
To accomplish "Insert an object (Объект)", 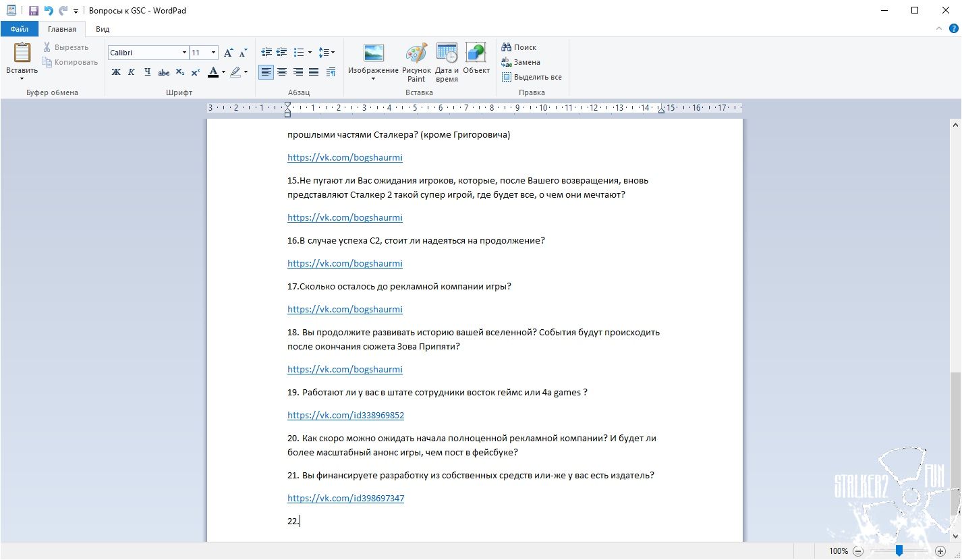I will click(x=476, y=53).
